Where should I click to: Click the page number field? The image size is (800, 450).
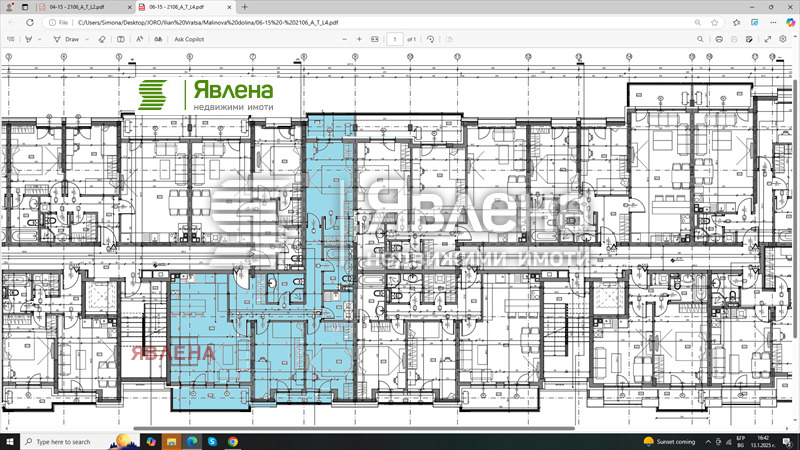point(395,39)
